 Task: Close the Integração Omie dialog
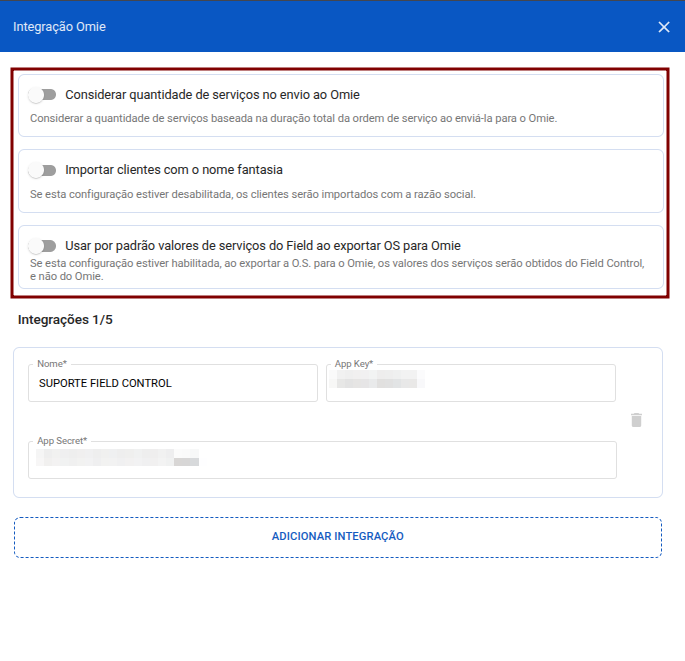(x=664, y=27)
